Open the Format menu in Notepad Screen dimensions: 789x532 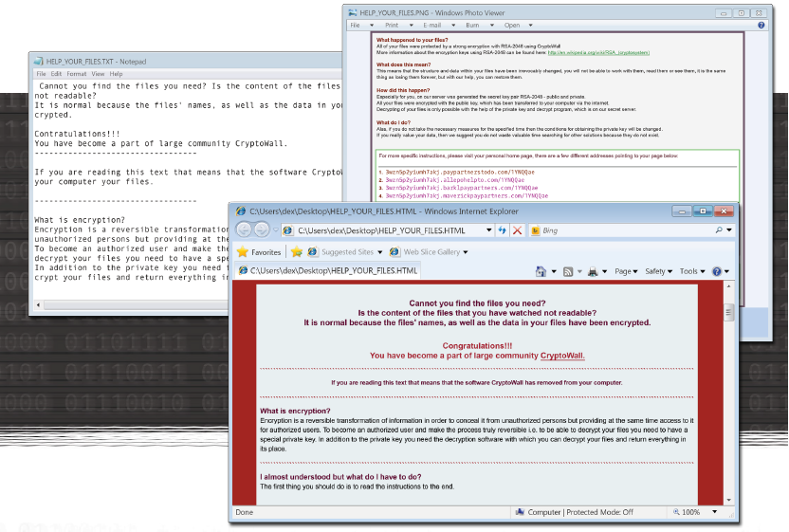tap(76, 74)
